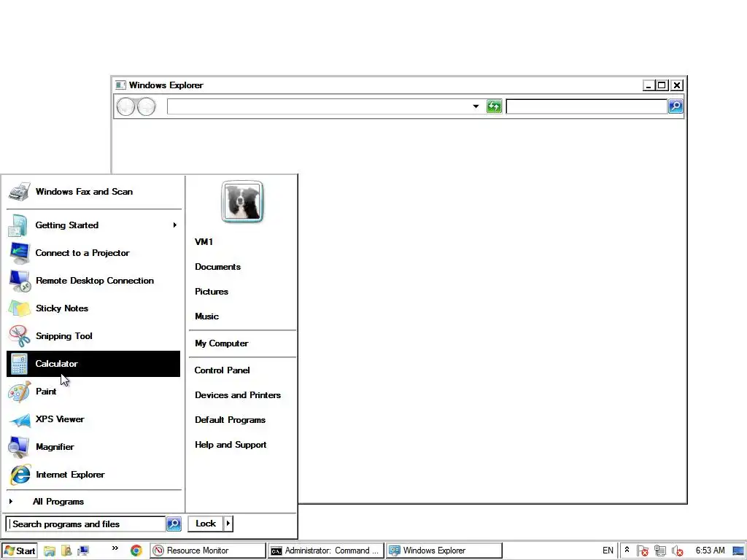Start the Magnifier icon

pyautogui.click(x=20, y=447)
